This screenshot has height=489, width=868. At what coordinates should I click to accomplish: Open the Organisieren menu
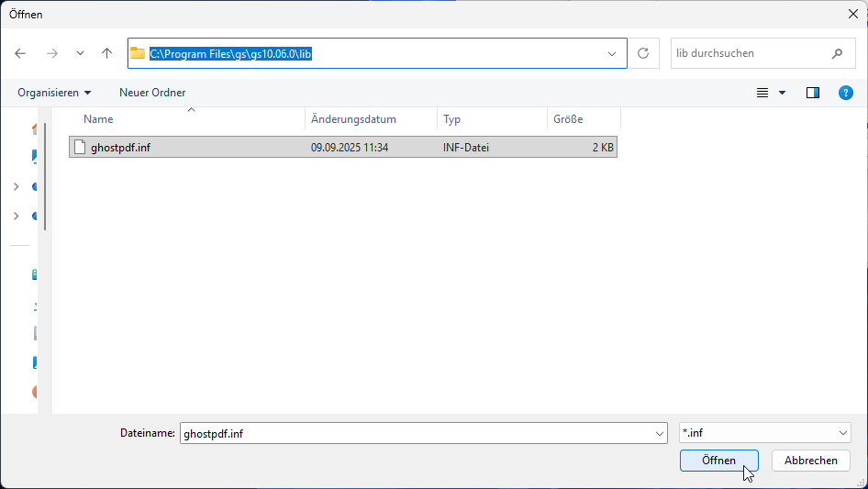[54, 93]
